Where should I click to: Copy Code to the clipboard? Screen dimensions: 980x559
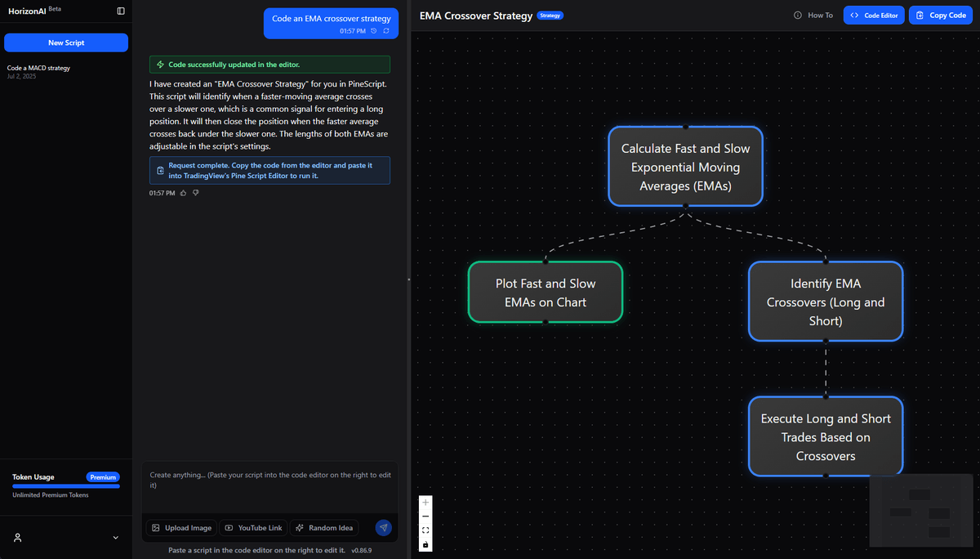[940, 15]
